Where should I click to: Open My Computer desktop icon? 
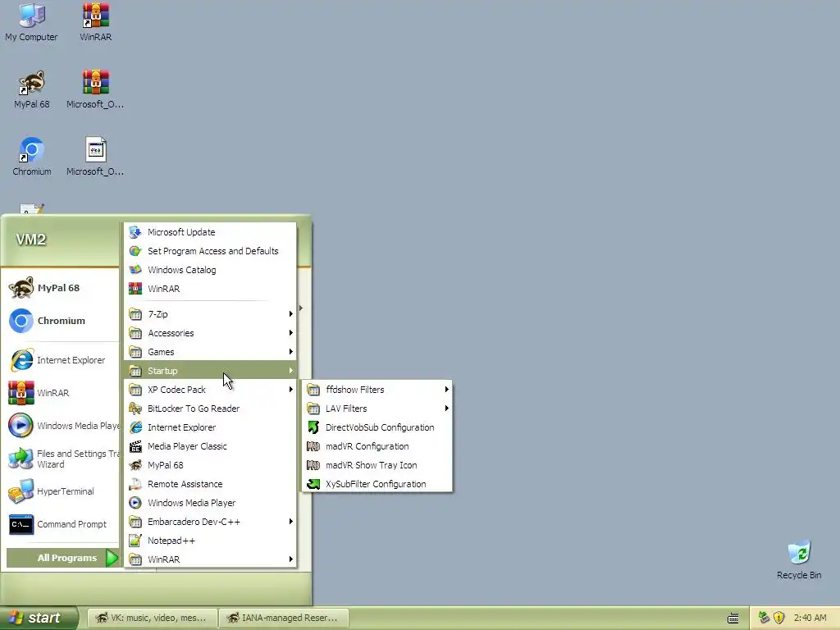pos(31,22)
